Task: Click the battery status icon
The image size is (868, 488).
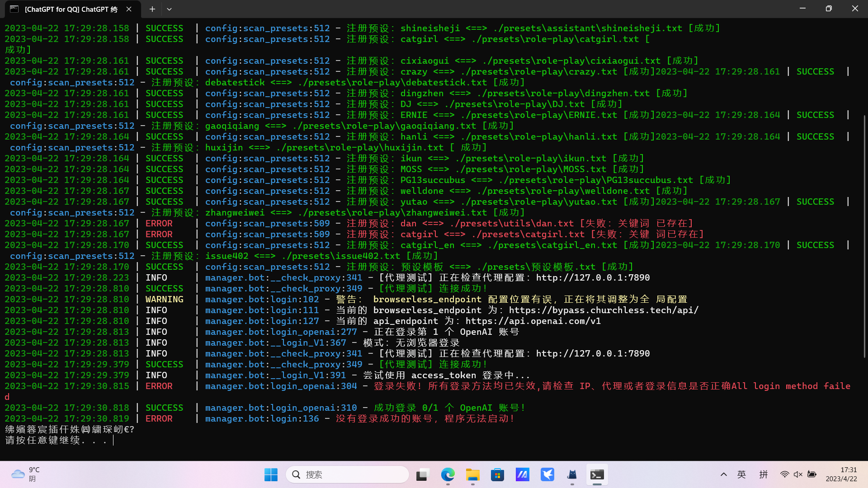Action: pos(812,474)
